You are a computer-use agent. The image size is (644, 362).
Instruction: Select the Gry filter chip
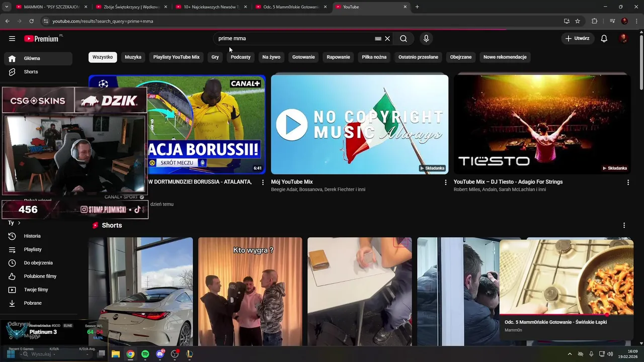click(215, 57)
